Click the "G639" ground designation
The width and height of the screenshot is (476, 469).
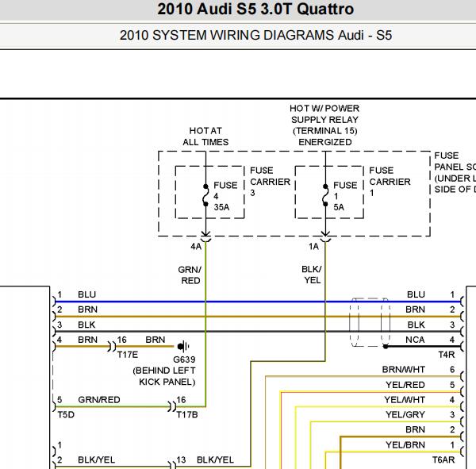184,359
